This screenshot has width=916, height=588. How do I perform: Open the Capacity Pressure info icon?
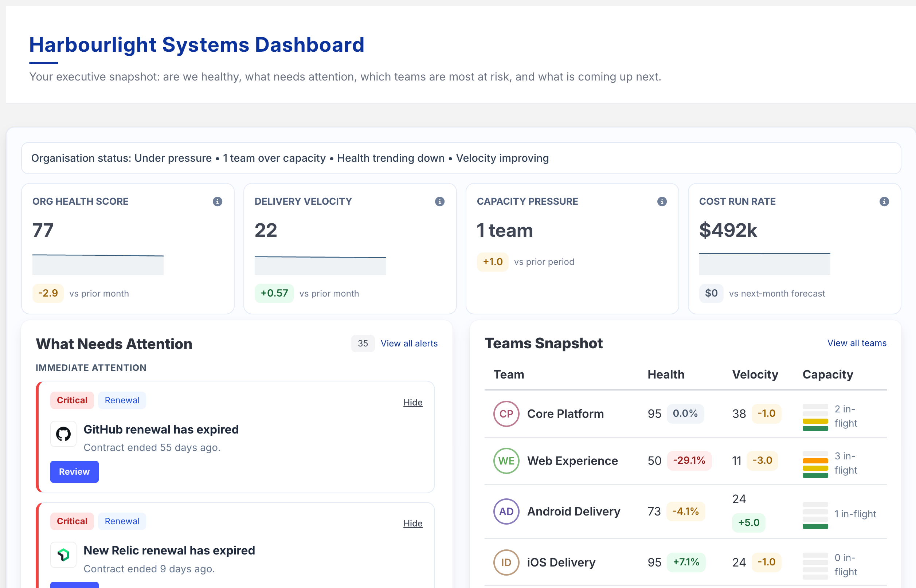pyautogui.click(x=662, y=201)
